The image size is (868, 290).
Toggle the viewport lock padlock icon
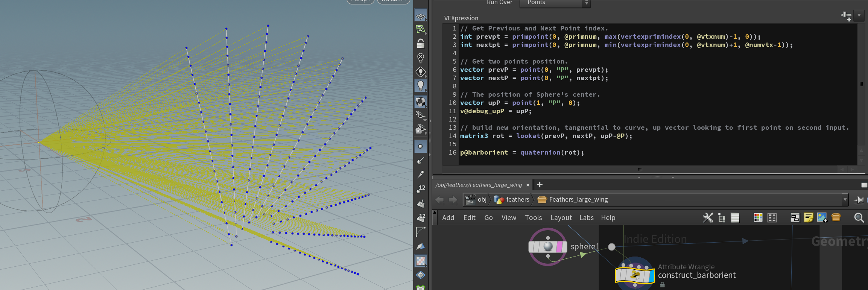point(421,44)
